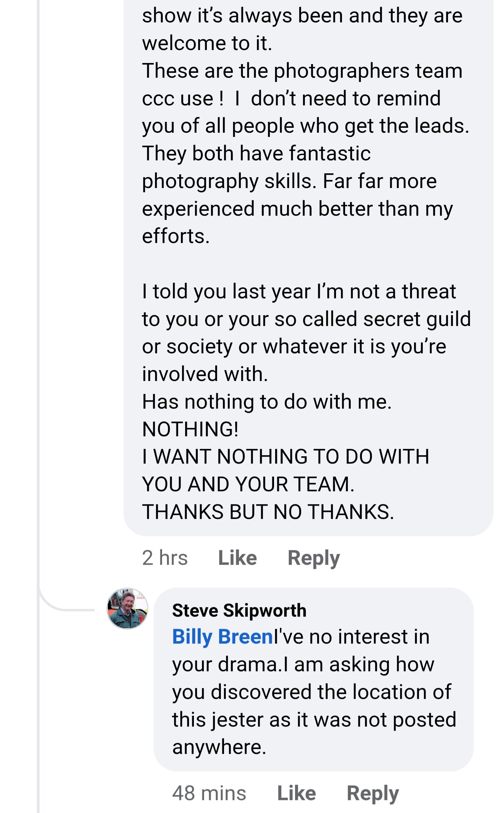The width and height of the screenshot is (504, 813).
Task: Click the word "anywhere." in Steve's reply
Action: click(219, 747)
